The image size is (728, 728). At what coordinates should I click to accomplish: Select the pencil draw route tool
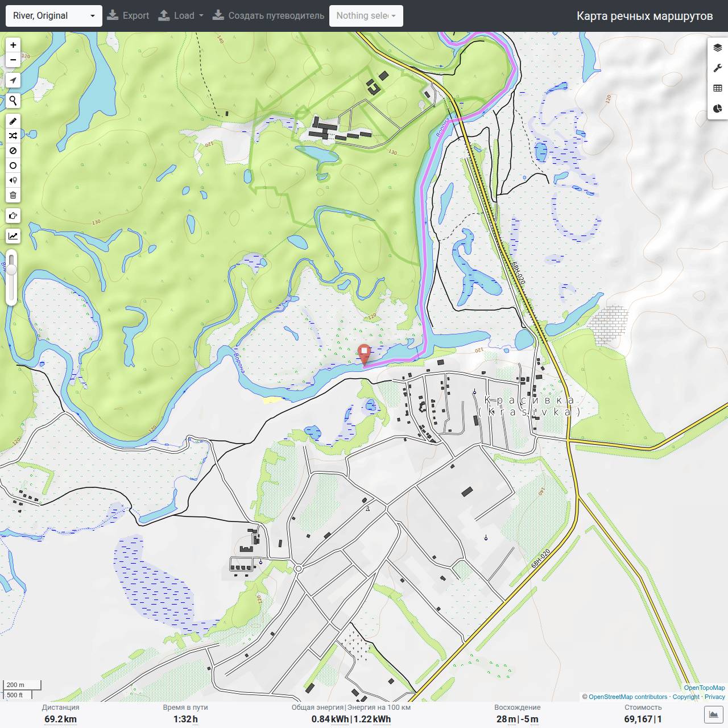[13, 121]
